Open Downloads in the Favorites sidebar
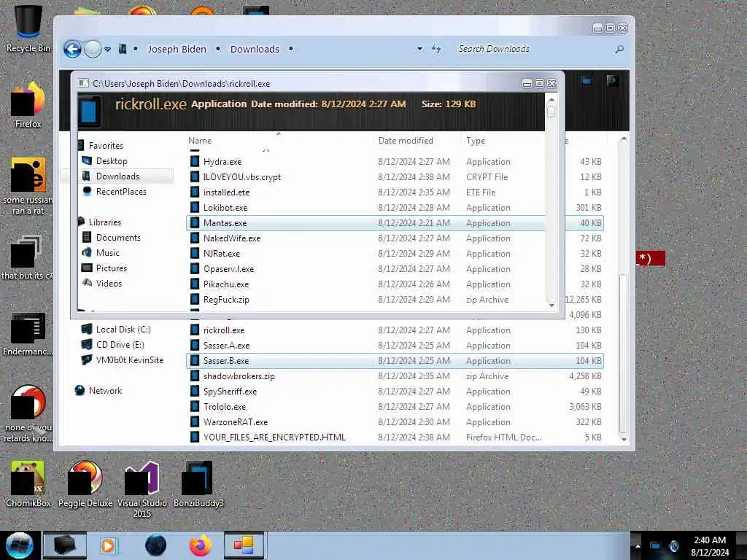The width and height of the screenshot is (747, 560). point(117,176)
